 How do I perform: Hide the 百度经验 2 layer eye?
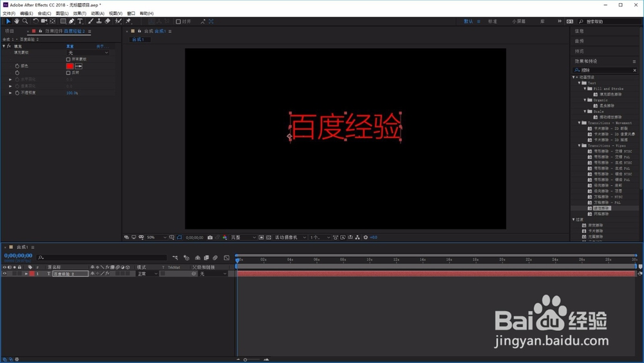point(5,274)
